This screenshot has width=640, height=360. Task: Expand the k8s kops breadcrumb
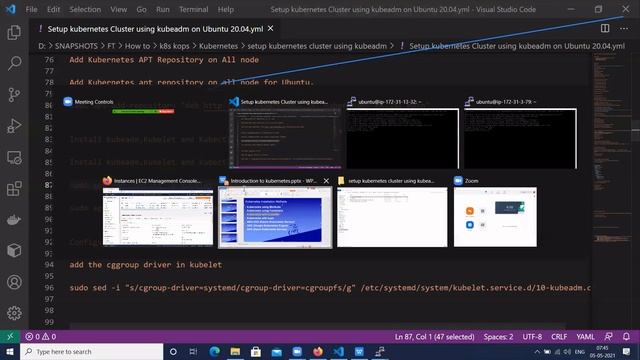[x=174, y=46]
